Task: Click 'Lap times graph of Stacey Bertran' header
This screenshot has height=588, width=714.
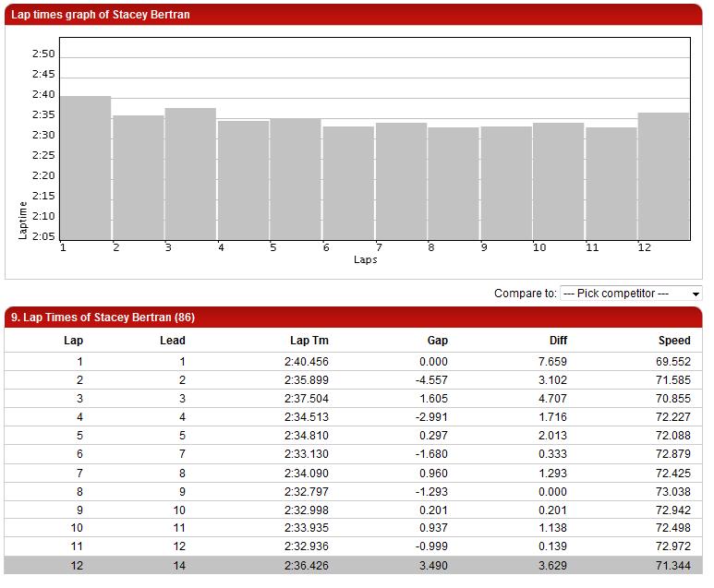Action: [x=100, y=15]
